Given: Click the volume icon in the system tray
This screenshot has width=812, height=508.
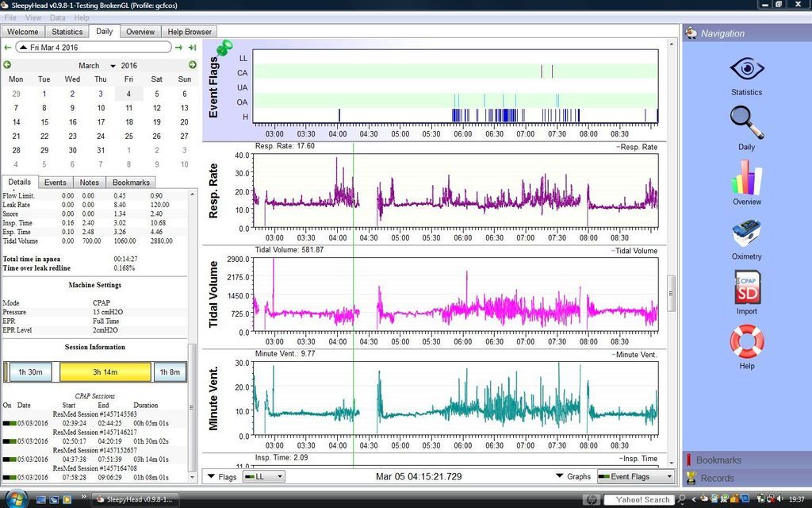Looking at the screenshot, I should pos(780,499).
